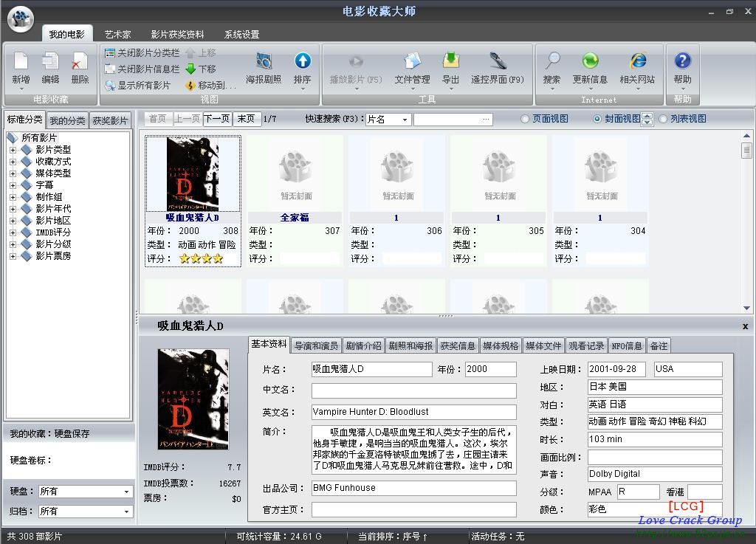Click the 排序 (Sort) icon
This screenshot has height=544, width=756.
point(302,63)
